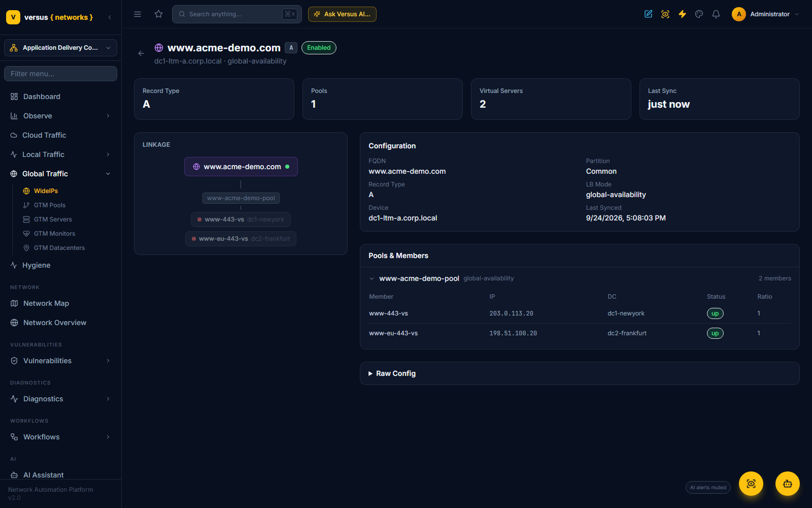Click the yellow robot assistant floating button
812x508 pixels.
point(788,484)
